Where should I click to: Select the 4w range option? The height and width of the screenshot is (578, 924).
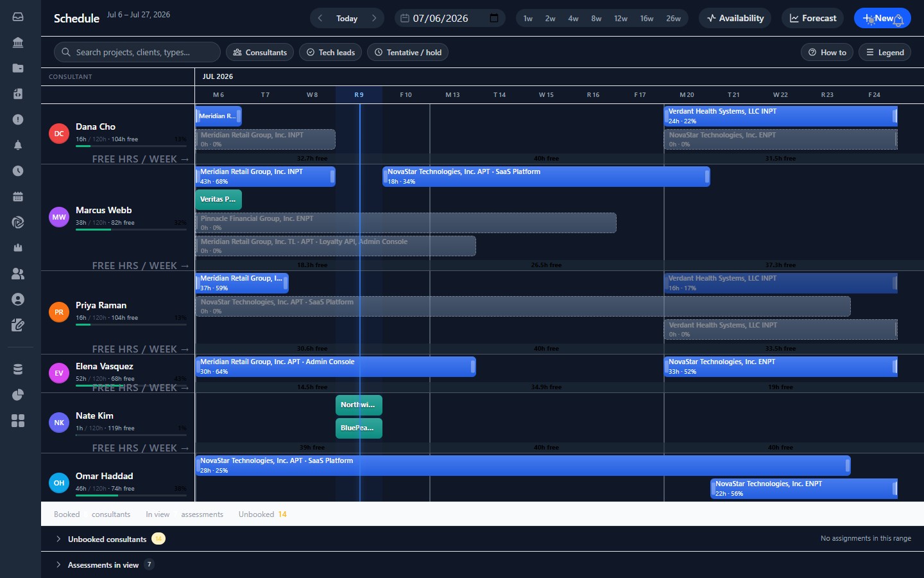click(x=574, y=18)
